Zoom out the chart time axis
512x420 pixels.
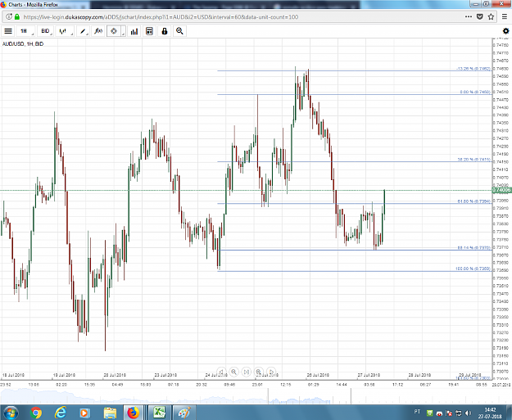[x=233, y=372]
